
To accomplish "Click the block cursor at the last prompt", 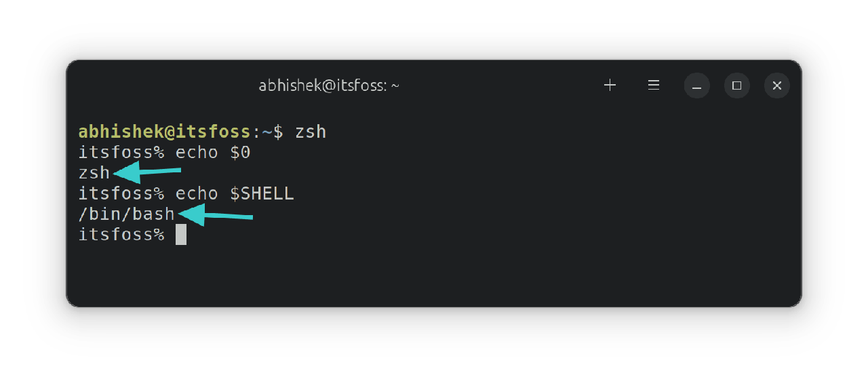I will tap(181, 235).
